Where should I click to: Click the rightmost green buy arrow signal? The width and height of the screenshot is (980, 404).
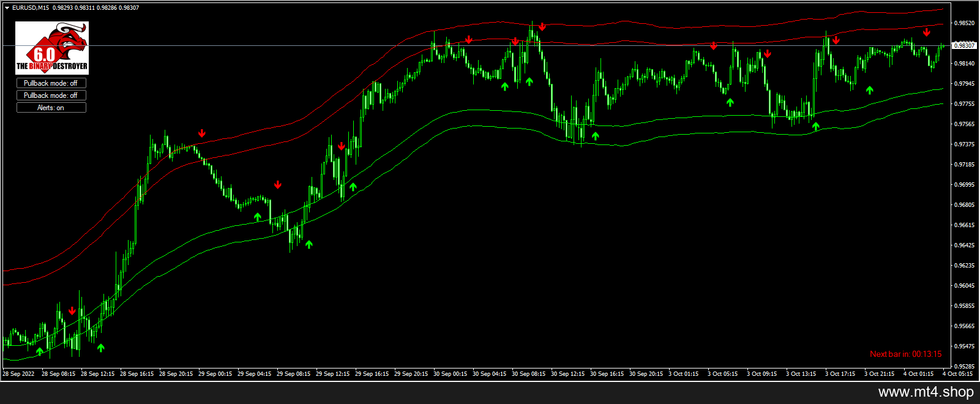tap(870, 90)
